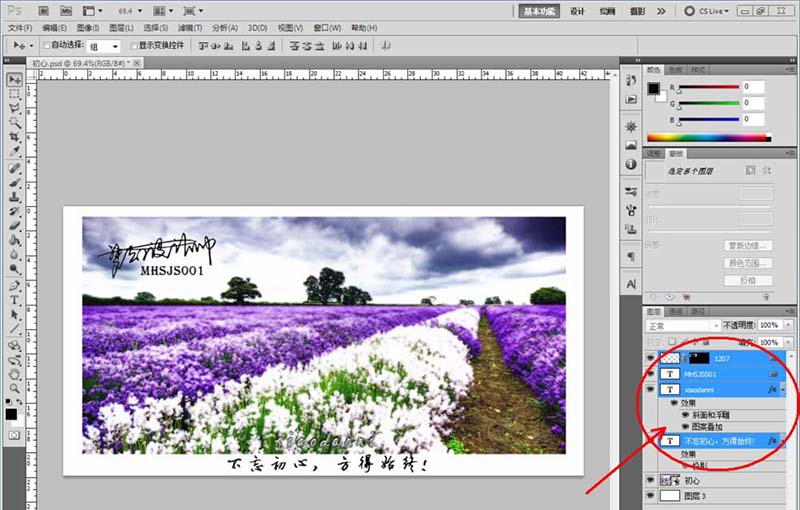Launch Bridge from the application bar

click(x=43, y=11)
